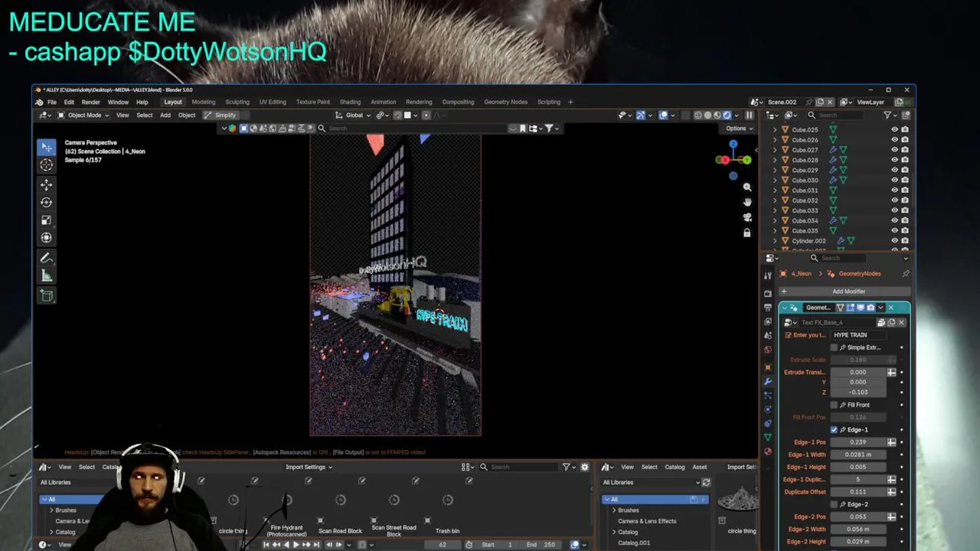The height and width of the screenshot is (551, 980).
Task: Switch to the Geometry Nodes workspace tab
Action: (x=505, y=102)
